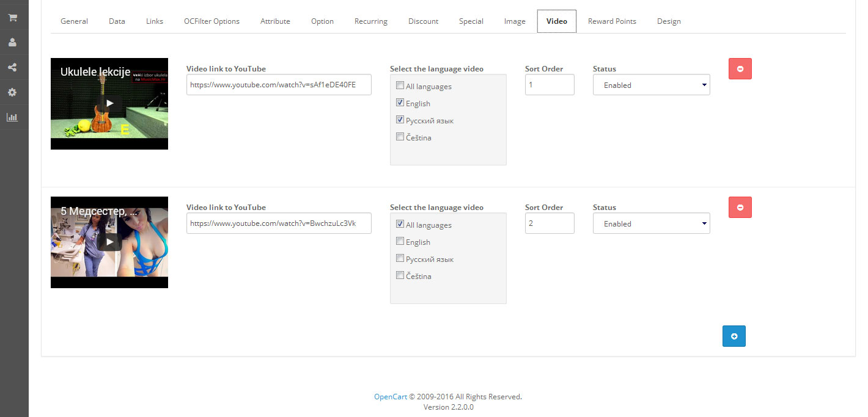Expand Status dropdown of second video
The width and height of the screenshot is (868, 417).
(x=651, y=224)
